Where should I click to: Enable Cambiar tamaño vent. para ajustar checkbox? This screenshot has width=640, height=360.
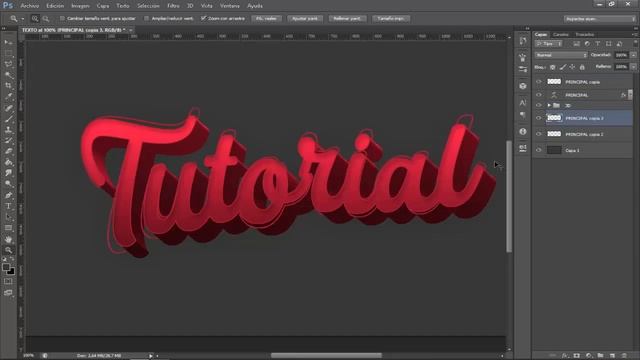[62, 18]
